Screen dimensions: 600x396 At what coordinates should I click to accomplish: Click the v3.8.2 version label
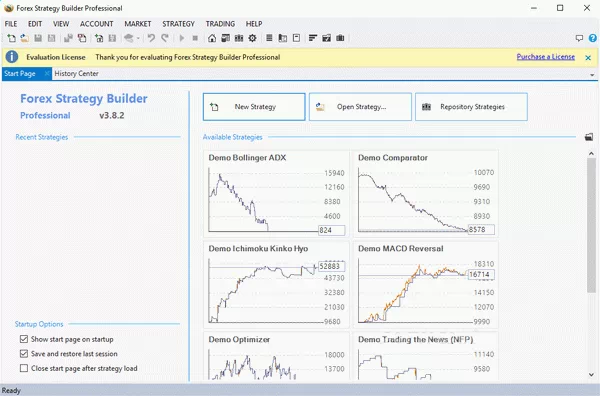112,116
